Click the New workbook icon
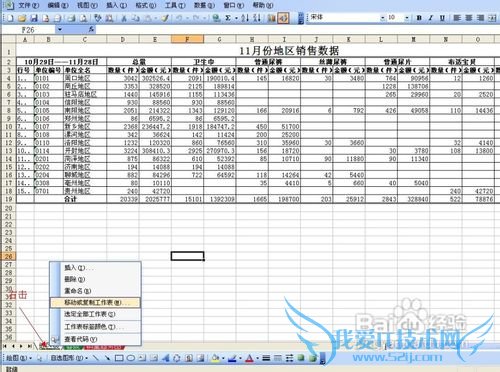This screenshot has height=372, width=500. (10, 18)
